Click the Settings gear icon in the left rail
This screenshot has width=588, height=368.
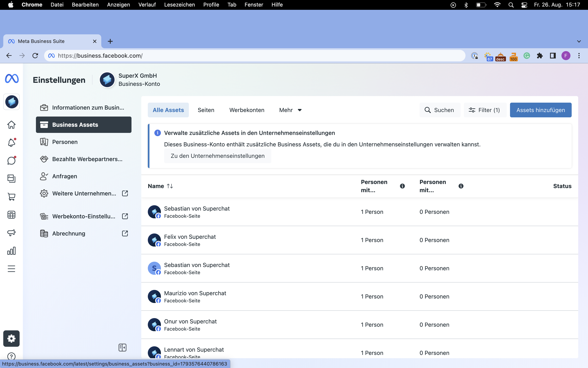click(x=11, y=338)
